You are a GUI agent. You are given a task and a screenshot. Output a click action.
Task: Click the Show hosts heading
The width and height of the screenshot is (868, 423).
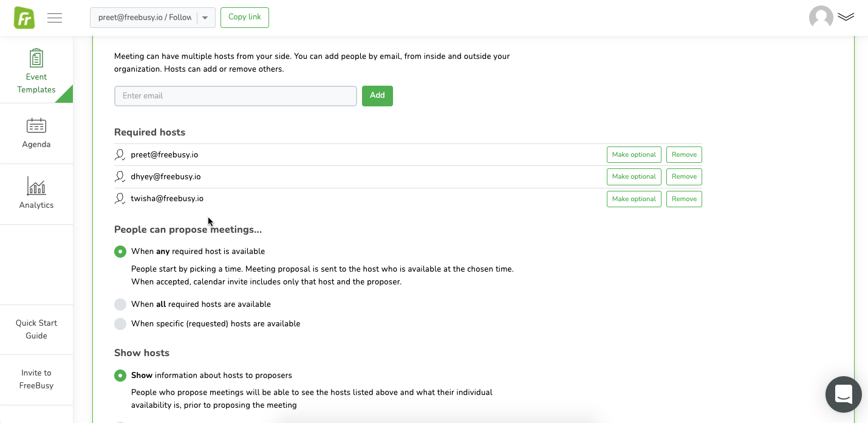142,353
